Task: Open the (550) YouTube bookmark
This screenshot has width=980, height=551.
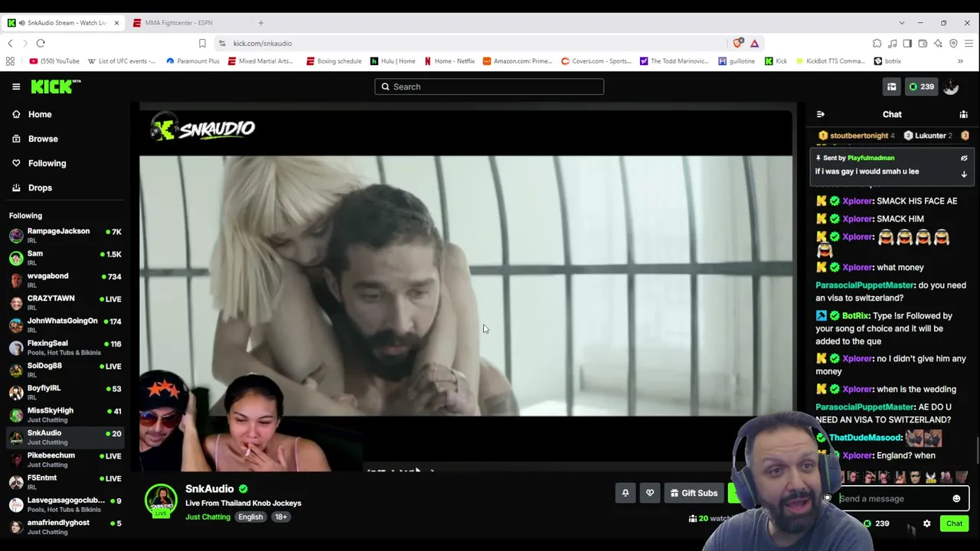Action: [x=54, y=61]
